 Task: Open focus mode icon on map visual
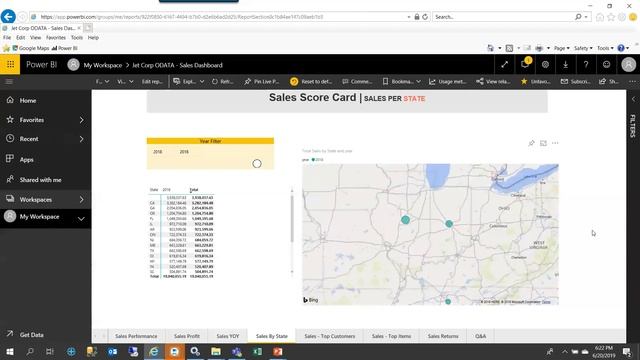point(543,143)
